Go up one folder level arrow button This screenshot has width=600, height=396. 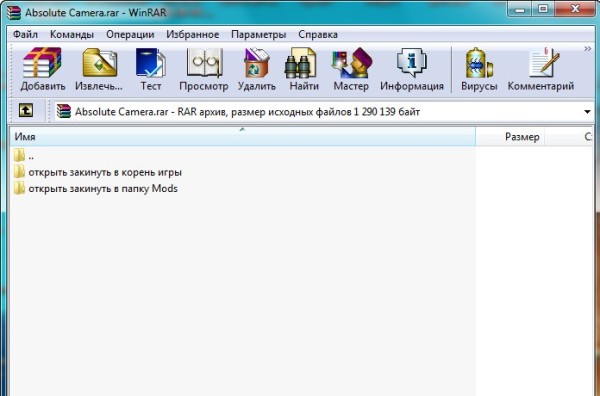pos(26,111)
